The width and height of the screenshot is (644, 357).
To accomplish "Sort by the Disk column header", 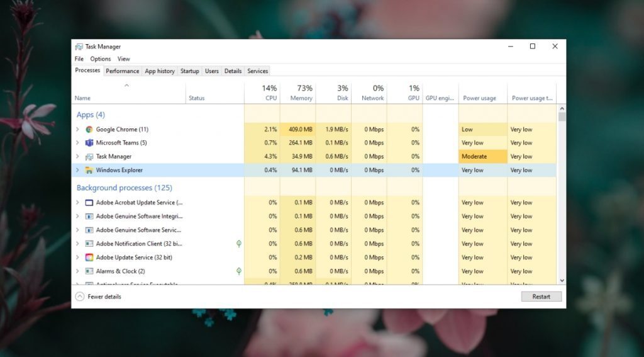I will (333, 93).
